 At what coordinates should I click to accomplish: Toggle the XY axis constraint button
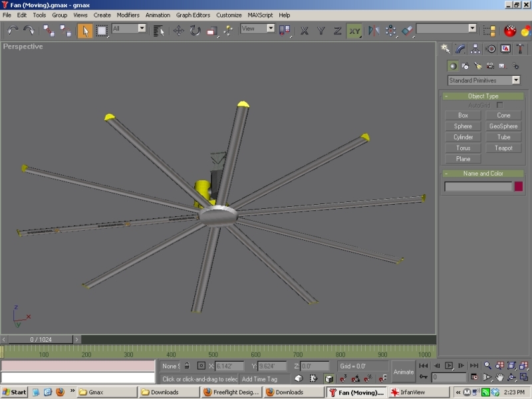click(354, 30)
